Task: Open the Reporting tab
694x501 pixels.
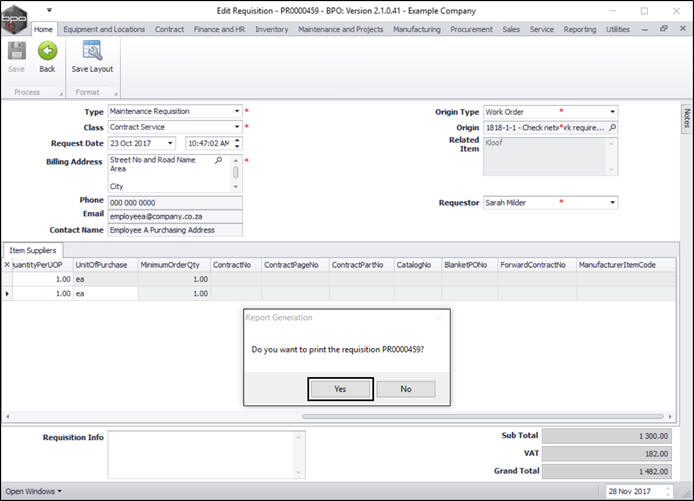Action: click(x=580, y=29)
